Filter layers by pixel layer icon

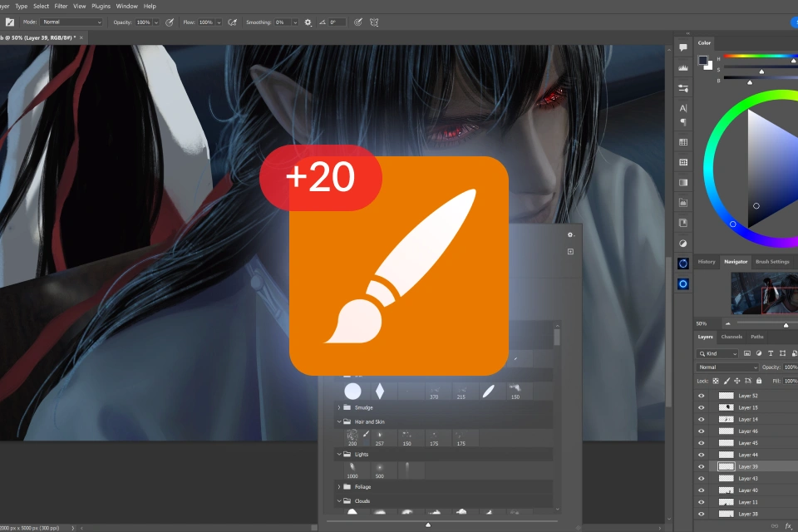pyautogui.click(x=747, y=353)
